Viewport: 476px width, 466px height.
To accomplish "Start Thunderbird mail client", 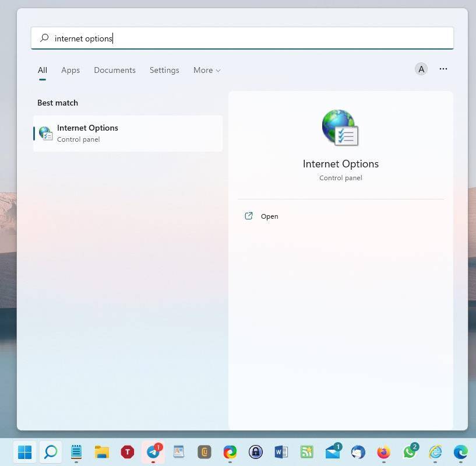I will click(357, 452).
